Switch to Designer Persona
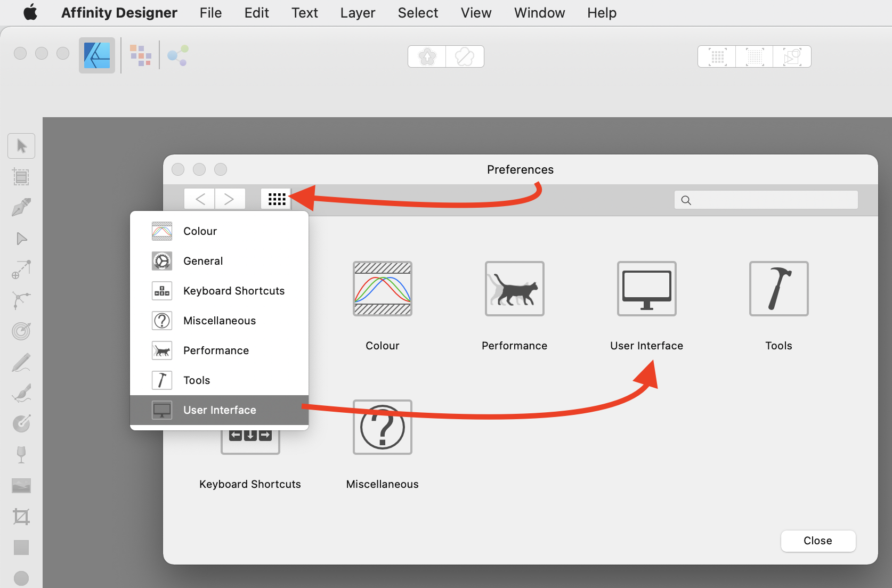Image resolution: width=892 pixels, height=588 pixels. click(97, 55)
